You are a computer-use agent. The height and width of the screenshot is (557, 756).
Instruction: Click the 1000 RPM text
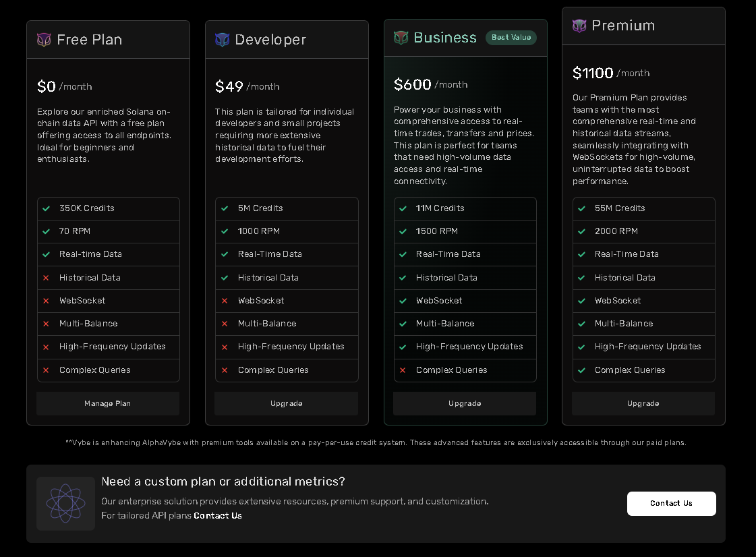pos(259,231)
